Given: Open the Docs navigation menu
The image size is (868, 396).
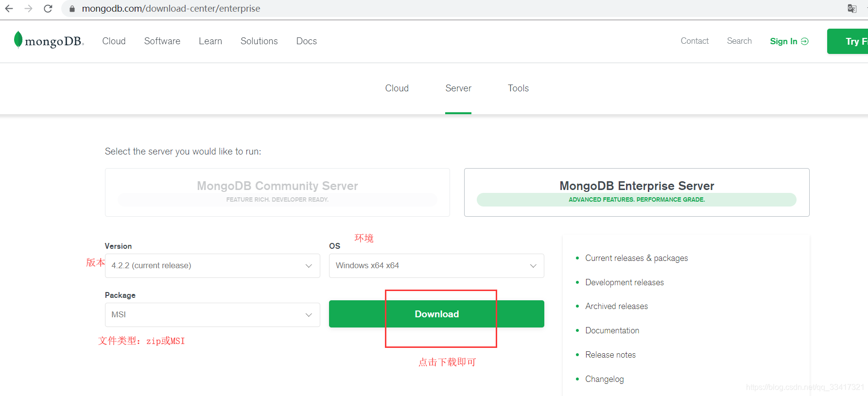Looking at the screenshot, I should point(307,41).
